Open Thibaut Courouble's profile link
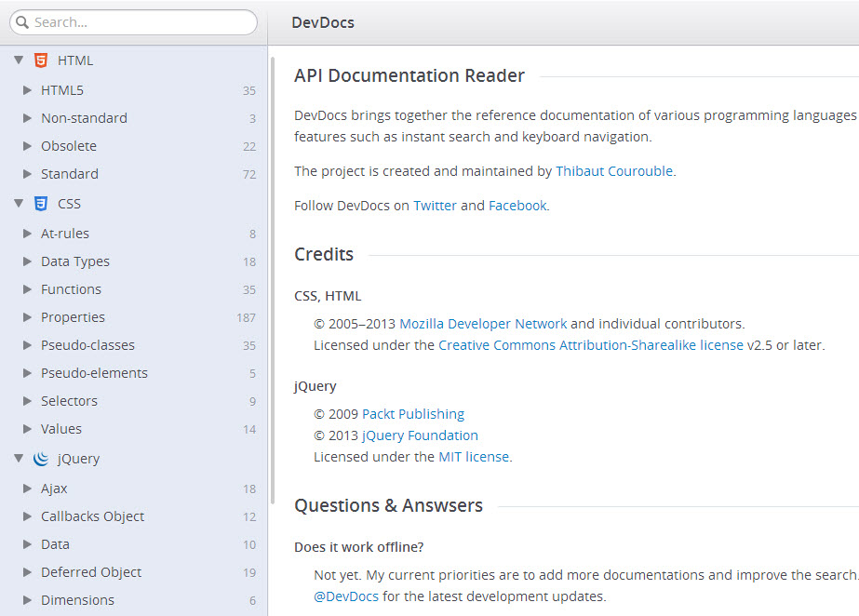Screen dimensions: 859x616 click(614, 171)
